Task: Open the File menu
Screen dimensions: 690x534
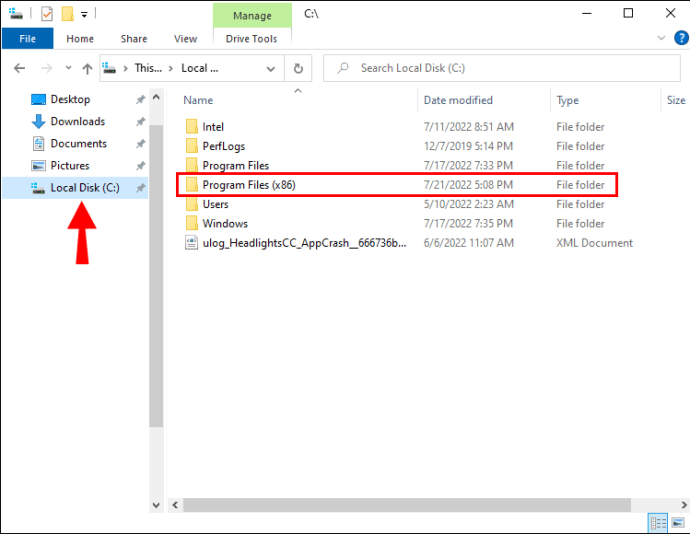Action: (x=27, y=39)
